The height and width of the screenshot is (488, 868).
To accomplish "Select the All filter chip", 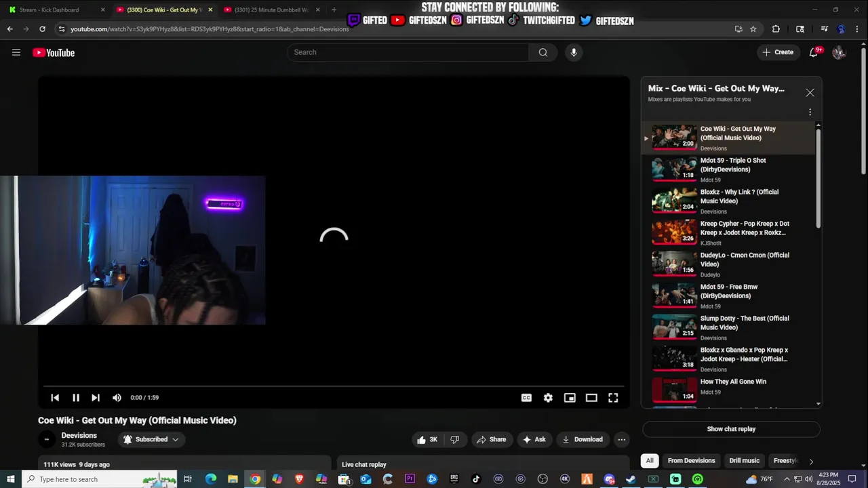I will [x=650, y=461].
